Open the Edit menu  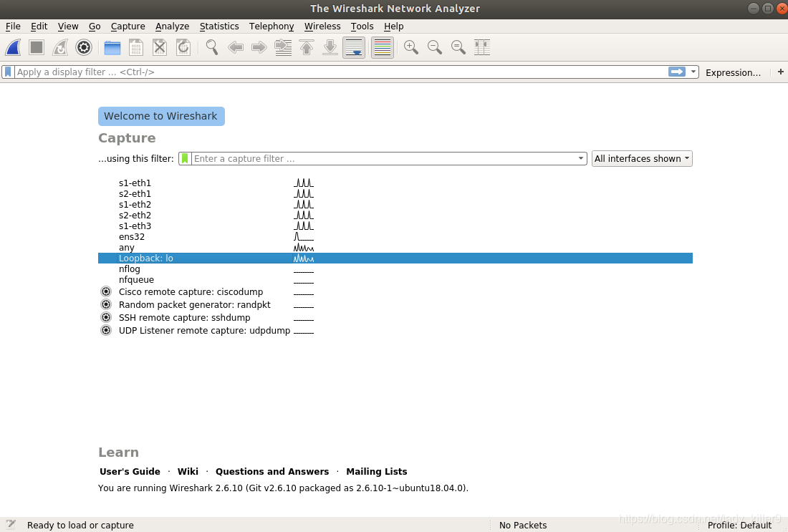coord(39,26)
